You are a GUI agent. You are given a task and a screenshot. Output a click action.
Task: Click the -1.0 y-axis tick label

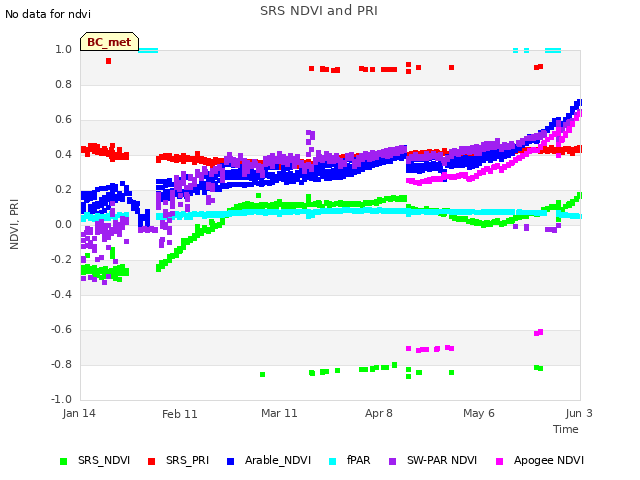(x=62, y=399)
